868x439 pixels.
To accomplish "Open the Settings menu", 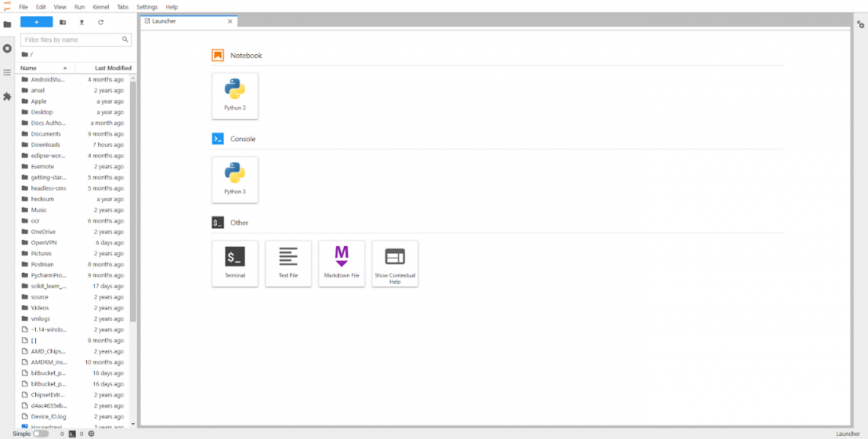I will click(x=147, y=7).
